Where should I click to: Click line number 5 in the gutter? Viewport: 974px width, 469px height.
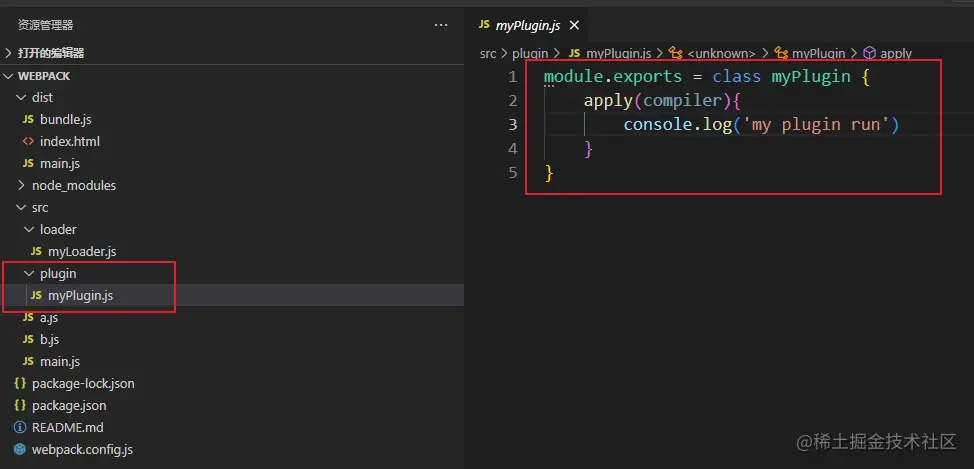[512, 173]
